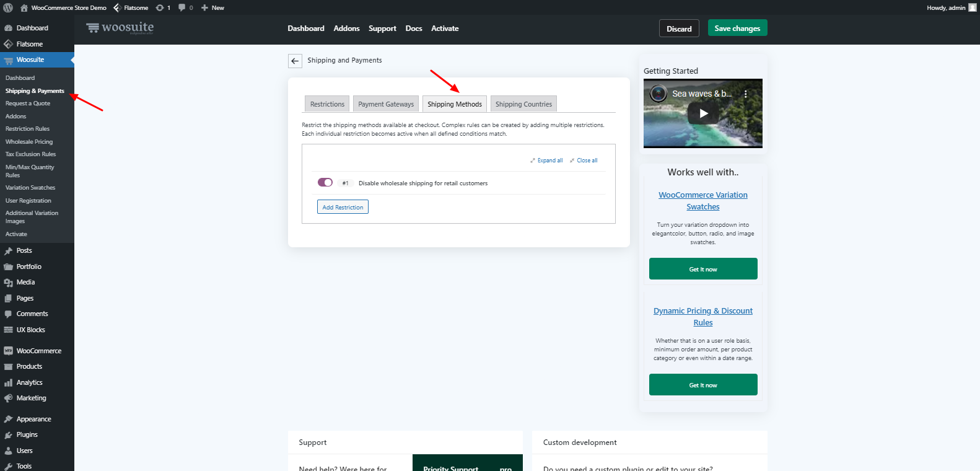Click the Add Restriction button
Viewport: 980px width, 471px height.
343,207
